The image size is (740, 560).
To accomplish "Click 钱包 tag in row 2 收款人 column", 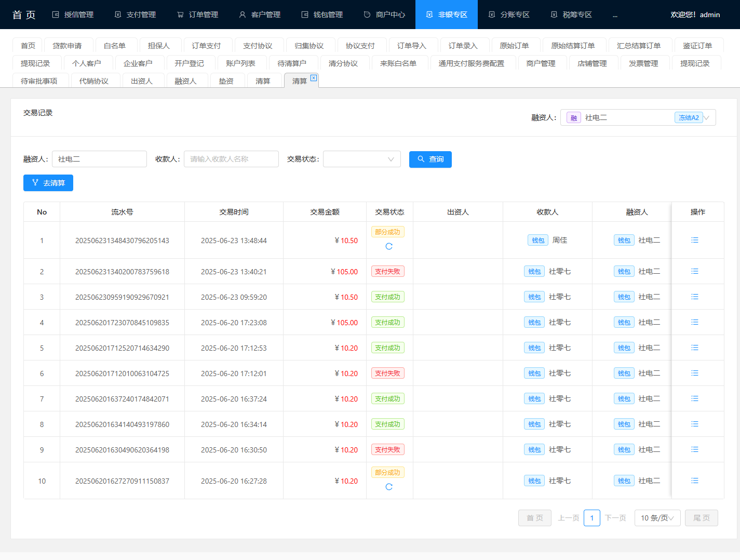I will point(534,271).
